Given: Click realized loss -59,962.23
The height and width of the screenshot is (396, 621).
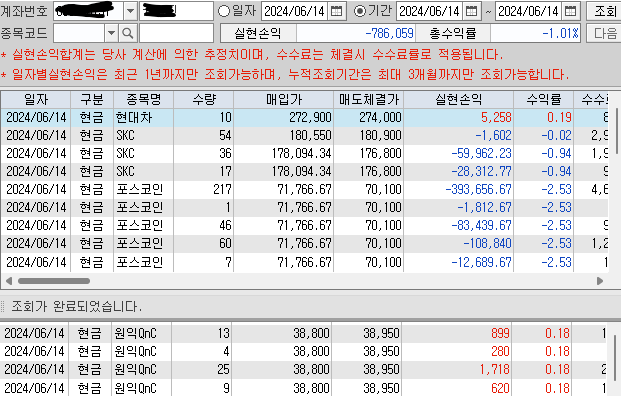Looking at the screenshot, I should pos(482,154).
